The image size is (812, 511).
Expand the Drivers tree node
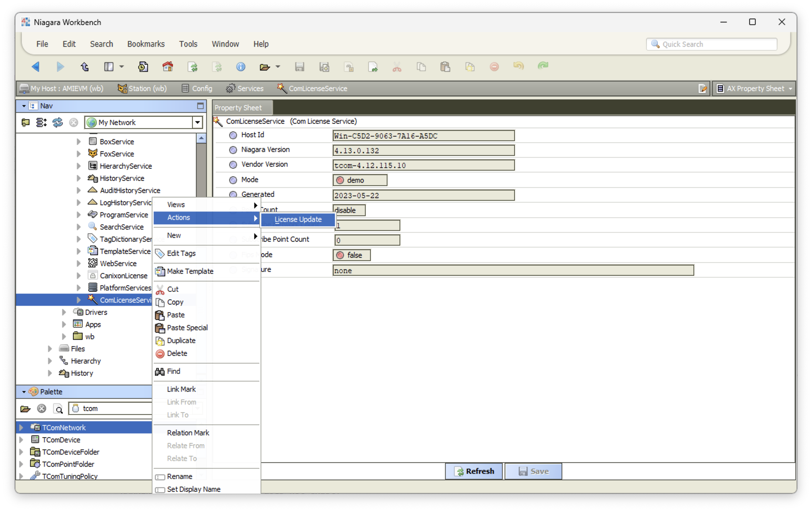(64, 312)
